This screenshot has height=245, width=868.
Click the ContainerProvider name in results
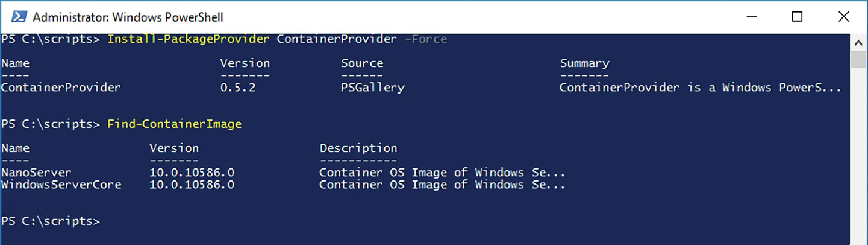[61, 87]
